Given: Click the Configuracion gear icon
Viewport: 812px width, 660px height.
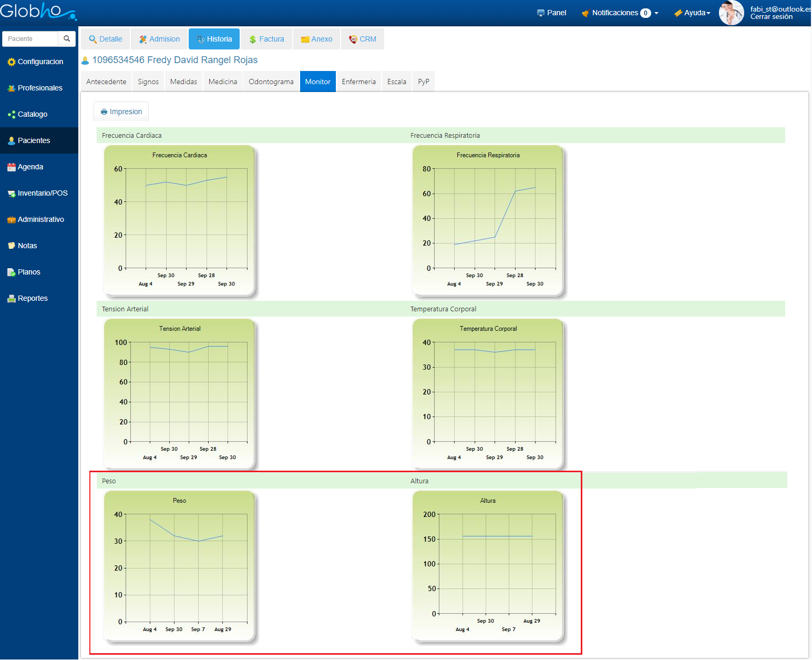Looking at the screenshot, I should [12, 62].
